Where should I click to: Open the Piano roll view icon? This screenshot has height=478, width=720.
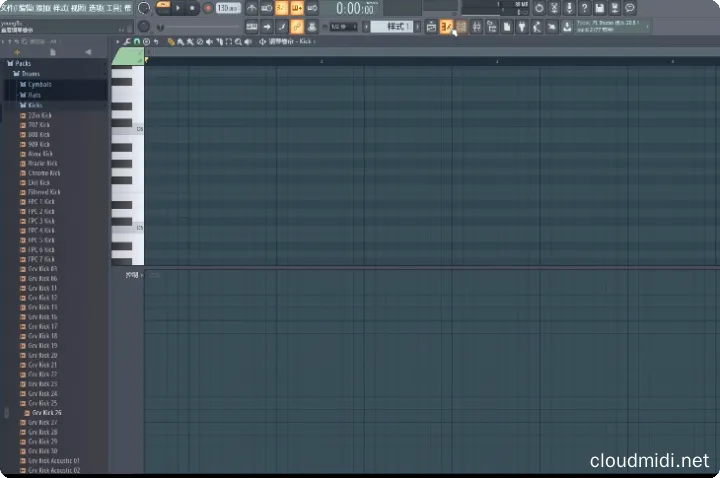coord(447,26)
